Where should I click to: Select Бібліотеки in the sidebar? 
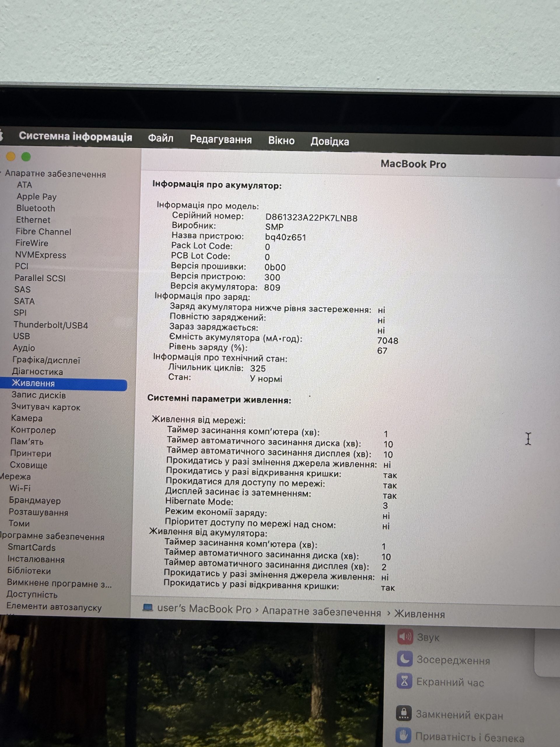tap(29, 571)
